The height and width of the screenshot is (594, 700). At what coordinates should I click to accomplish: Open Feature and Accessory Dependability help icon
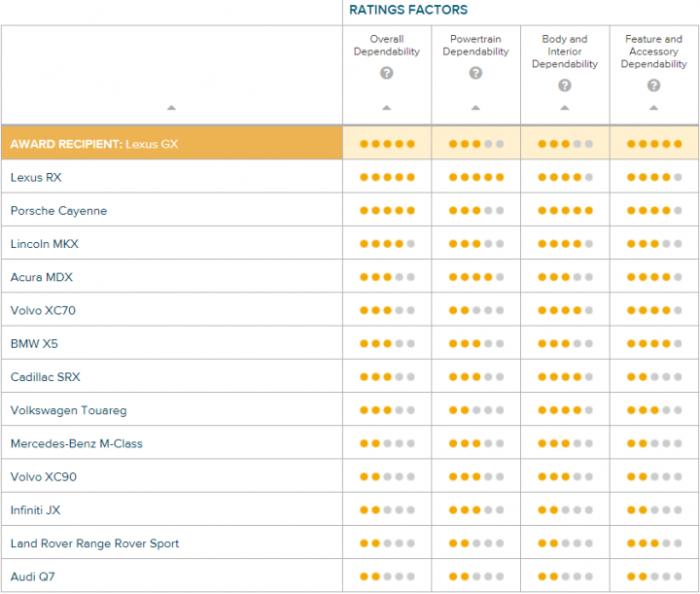point(653,86)
